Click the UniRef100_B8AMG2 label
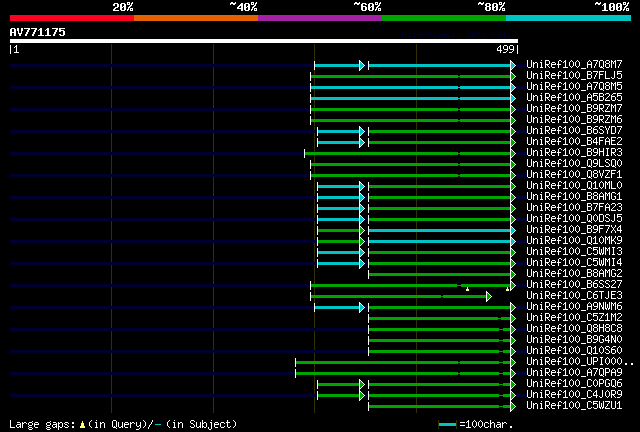 (574, 274)
